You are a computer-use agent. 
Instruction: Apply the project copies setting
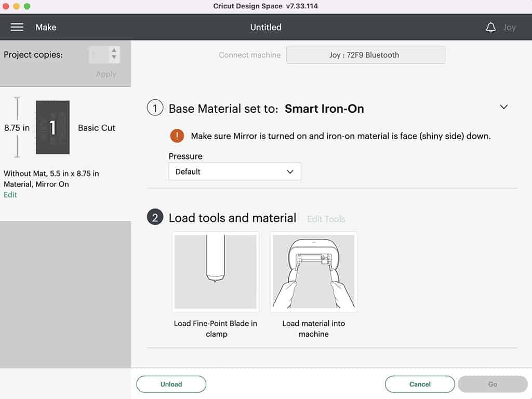coord(106,74)
